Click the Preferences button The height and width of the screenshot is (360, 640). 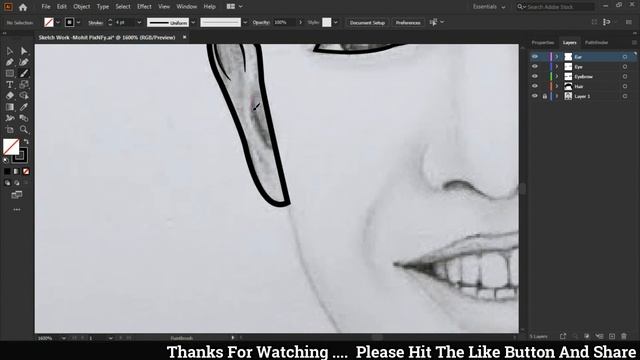pyautogui.click(x=408, y=22)
